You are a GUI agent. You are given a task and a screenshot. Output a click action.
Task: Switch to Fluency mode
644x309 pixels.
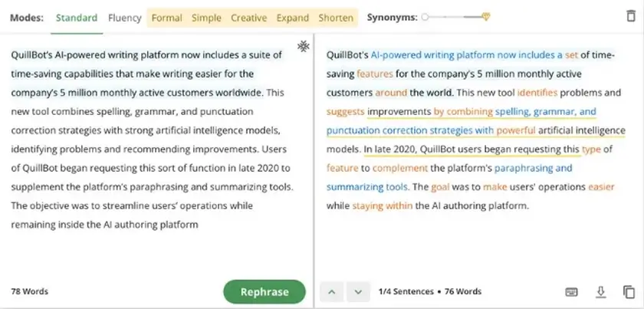pos(125,18)
